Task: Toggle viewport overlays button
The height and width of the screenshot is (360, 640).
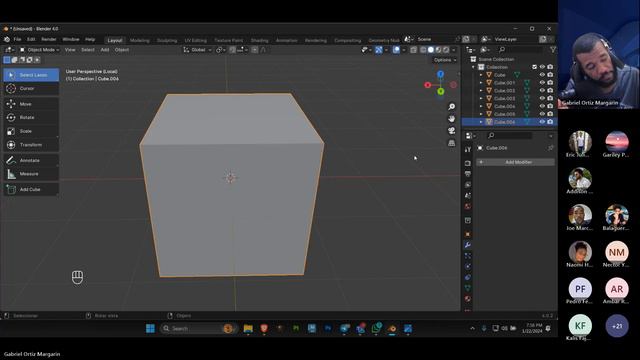Action: click(396, 50)
